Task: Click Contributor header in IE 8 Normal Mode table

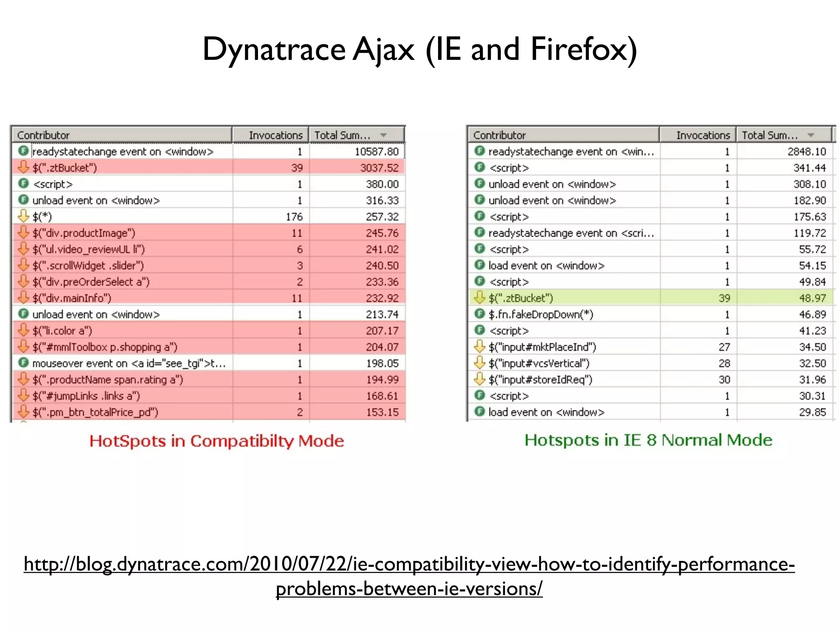Action: point(564,135)
